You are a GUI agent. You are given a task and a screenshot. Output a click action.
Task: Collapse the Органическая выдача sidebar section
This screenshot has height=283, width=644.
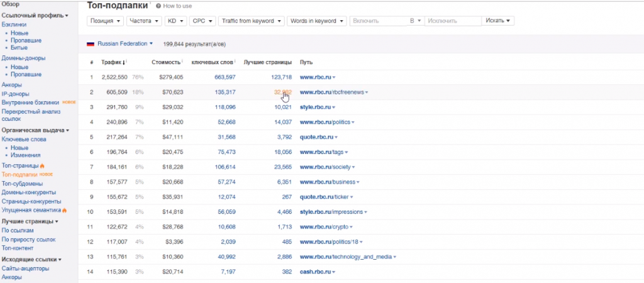pyautogui.click(x=35, y=130)
